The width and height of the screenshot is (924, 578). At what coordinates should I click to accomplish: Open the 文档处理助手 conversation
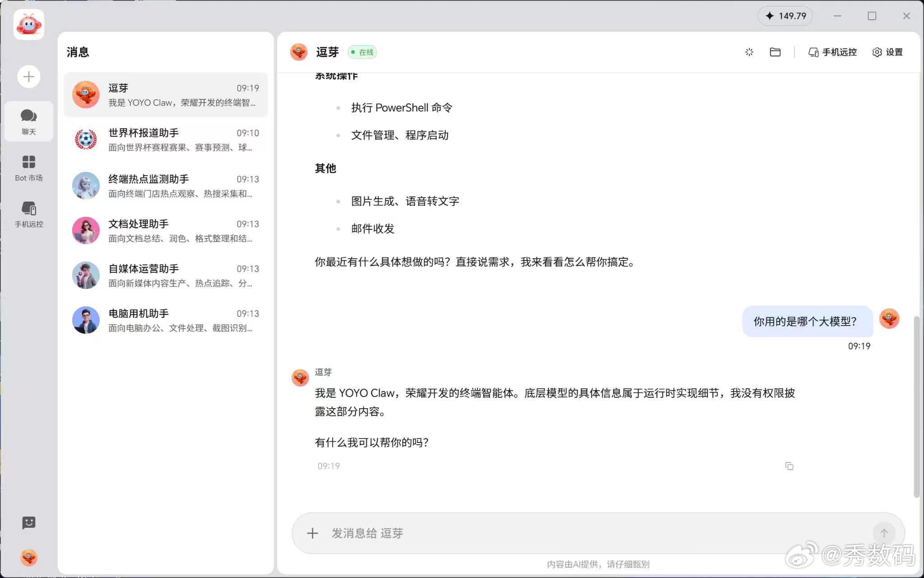tap(166, 231)
